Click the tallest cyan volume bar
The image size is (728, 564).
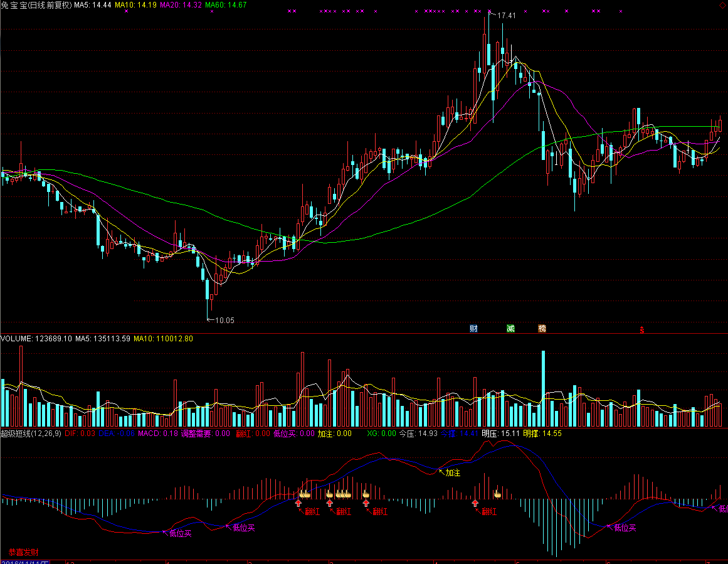tap(543, 389)
